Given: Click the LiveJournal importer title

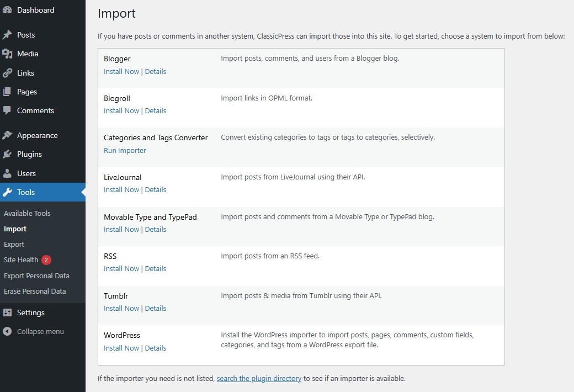Looking at the screenshot, I should (x=123, y=177).
